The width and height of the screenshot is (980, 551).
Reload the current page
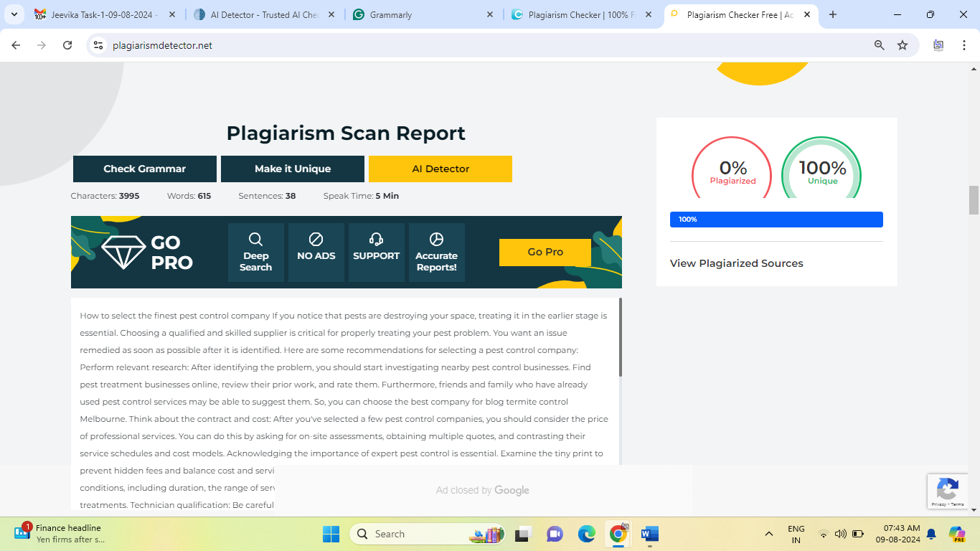point(67,45)
